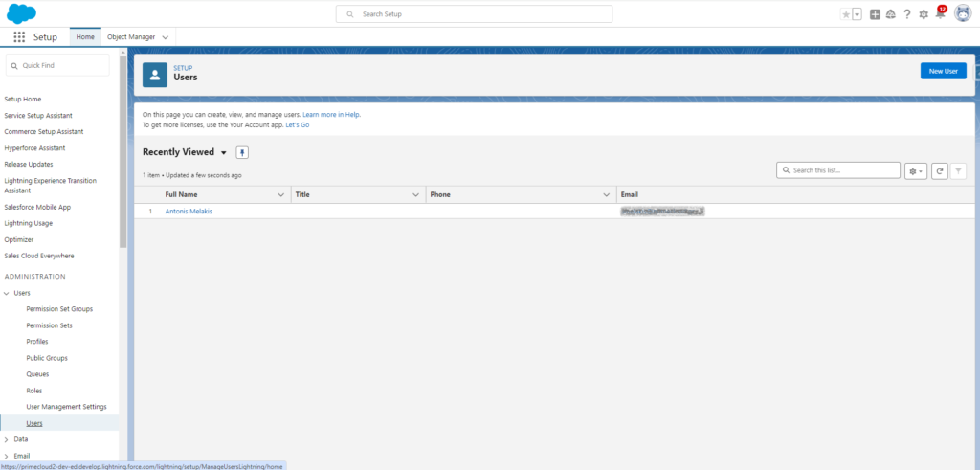Open the Antonis Melakis user record

[189, 212]
